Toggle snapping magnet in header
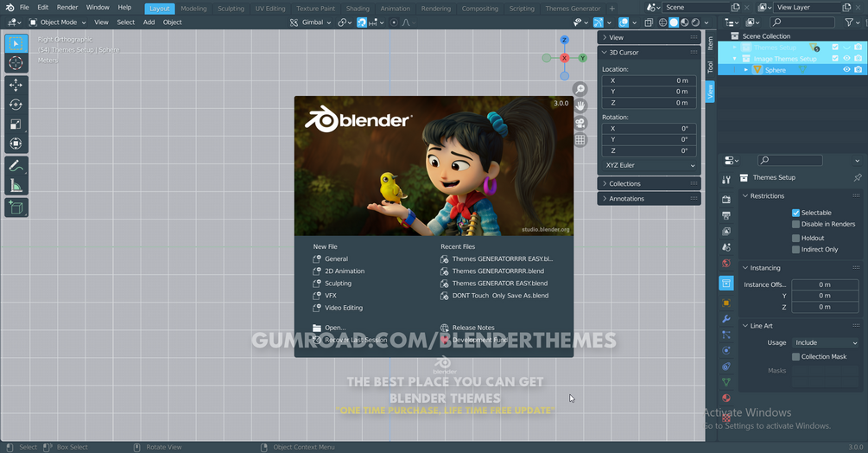Image resolution: width=868 pixels, height=453 pixels. pos(362,22)
